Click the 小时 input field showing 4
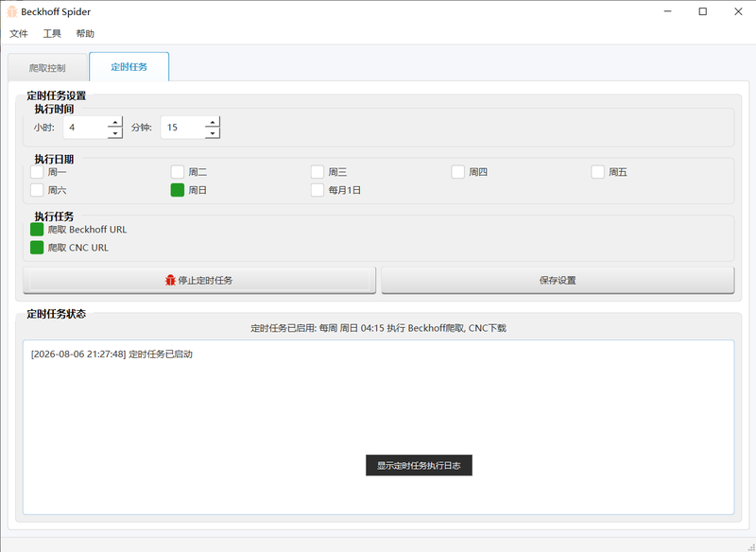Viewport: 756px width, 552px height. coord(85,128)
